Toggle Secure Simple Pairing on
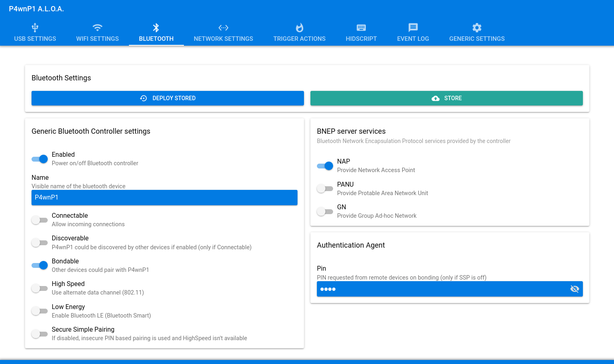Screen dimensions: 614x364 click(x=40, y=334)
